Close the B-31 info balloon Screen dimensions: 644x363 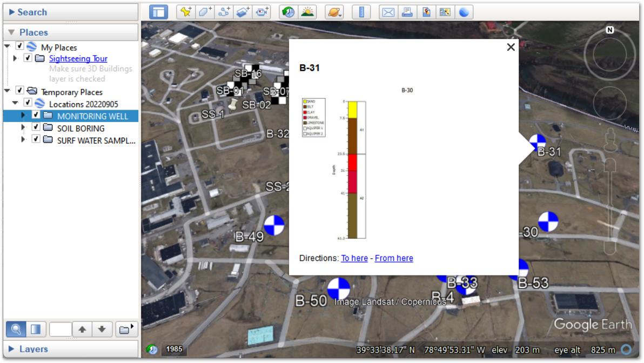pos(511,48)
